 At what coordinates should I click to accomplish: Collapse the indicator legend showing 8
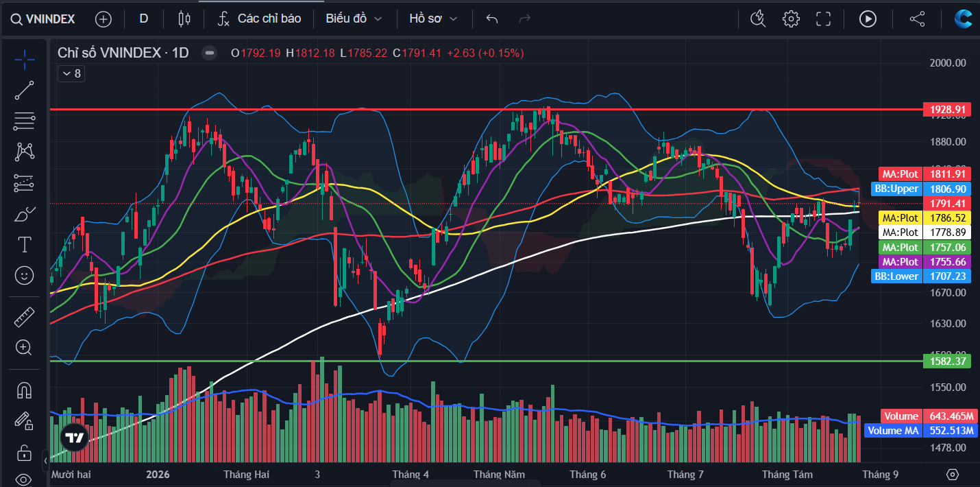pyautogui.click(x=71, y=73)
